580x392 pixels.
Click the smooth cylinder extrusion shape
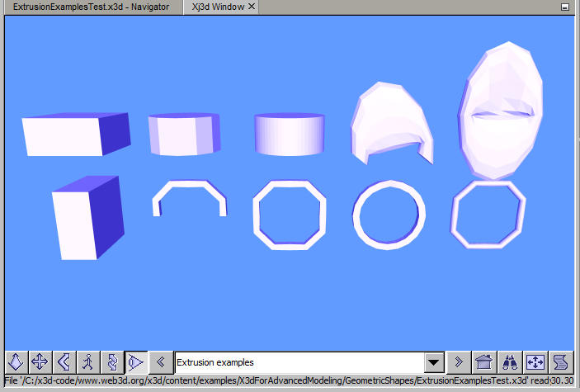(x=289, y=134)
